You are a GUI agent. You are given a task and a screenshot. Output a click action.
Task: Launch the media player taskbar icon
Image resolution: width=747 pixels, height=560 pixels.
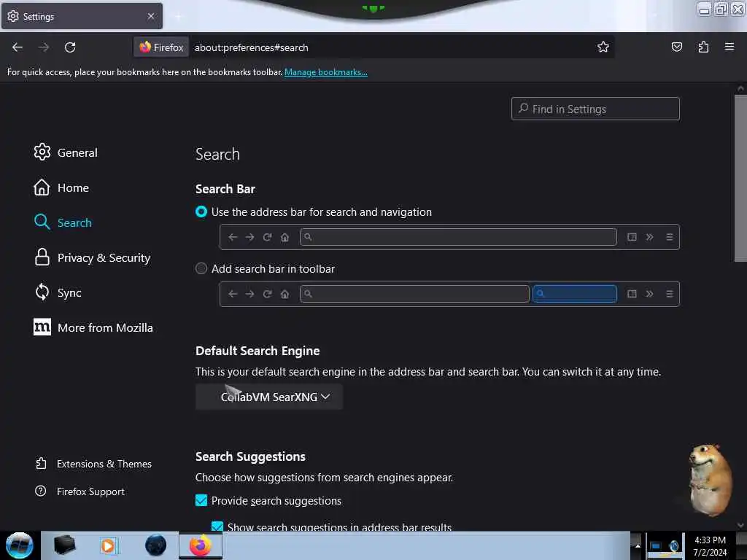108,545
